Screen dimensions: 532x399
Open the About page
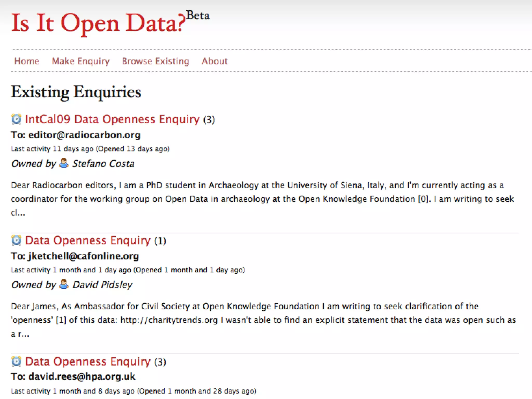click(215, 61)
